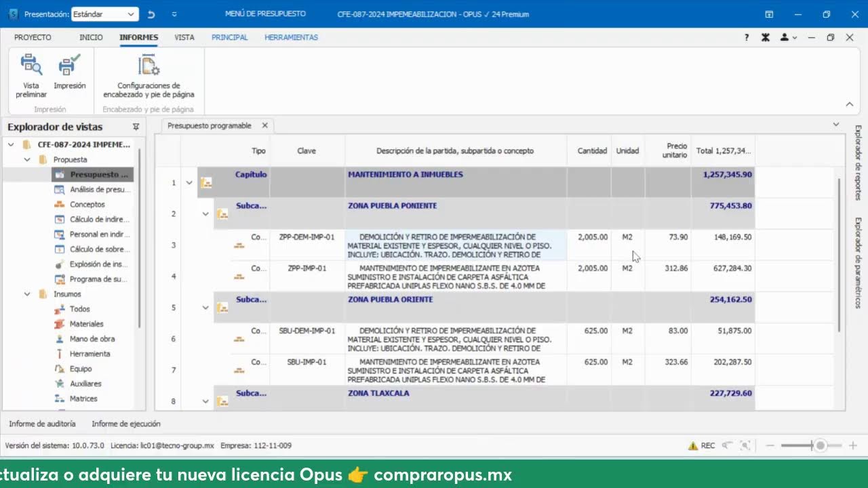Switch to the PRINCIPAL tab
Screen dimensions: 868x488
point(230,38)
